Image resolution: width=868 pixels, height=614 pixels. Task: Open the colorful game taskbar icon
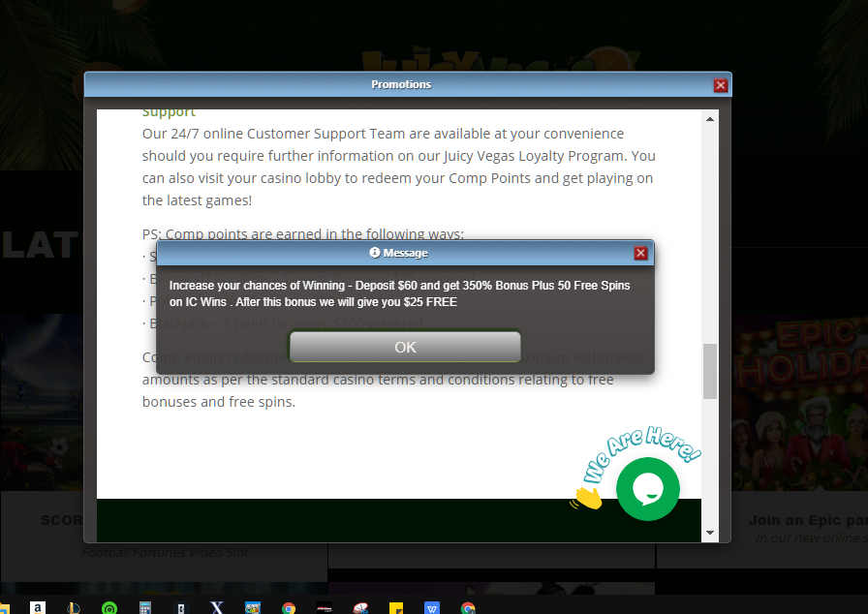[x=253, y=608]
